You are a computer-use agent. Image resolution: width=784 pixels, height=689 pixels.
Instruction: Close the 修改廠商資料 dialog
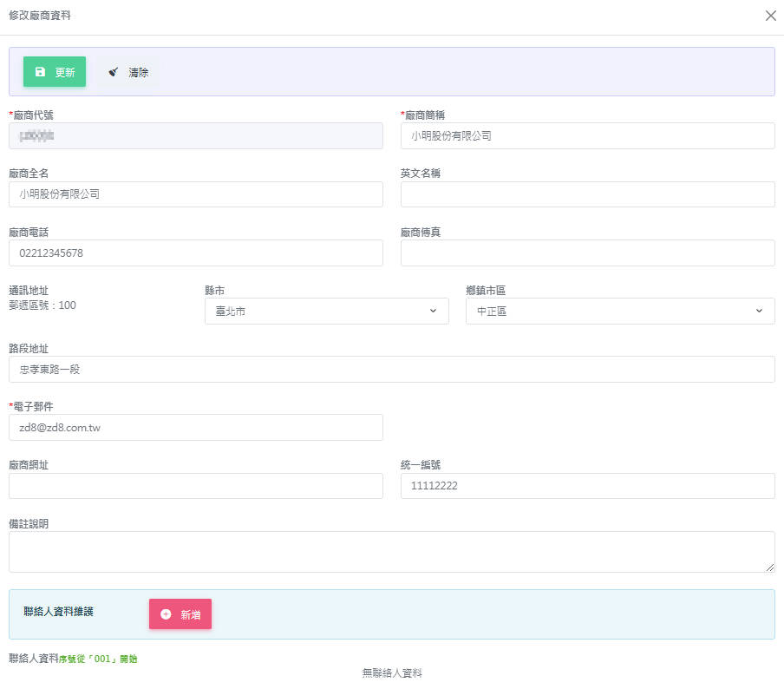[770, 16]
